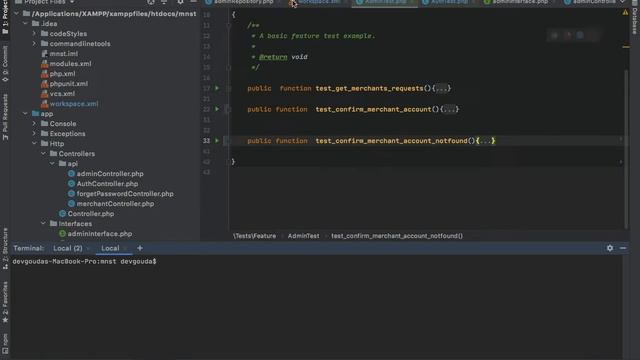This screenshot has width=640, height=360.
Task: Open AuthController.php in the tree
Action: [x=107, y=184]
